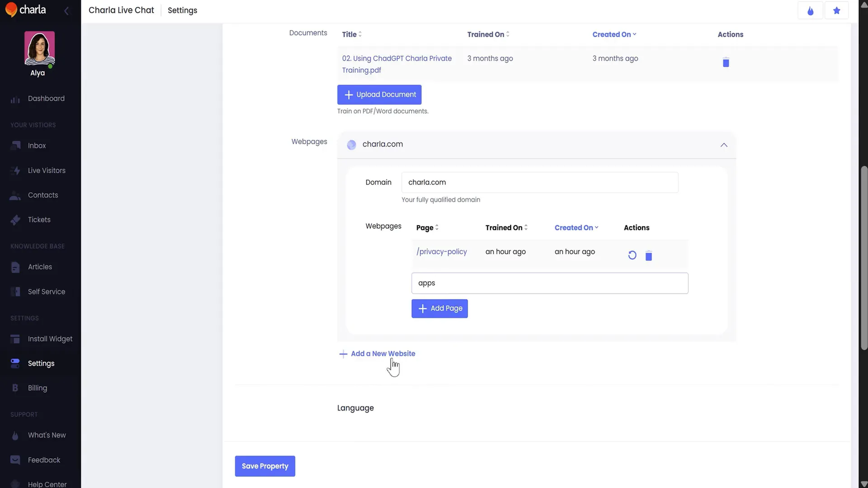This screenshot has height=488, width=868.
Task: Click Add a New Website link
Action: (x=382, y=353)
